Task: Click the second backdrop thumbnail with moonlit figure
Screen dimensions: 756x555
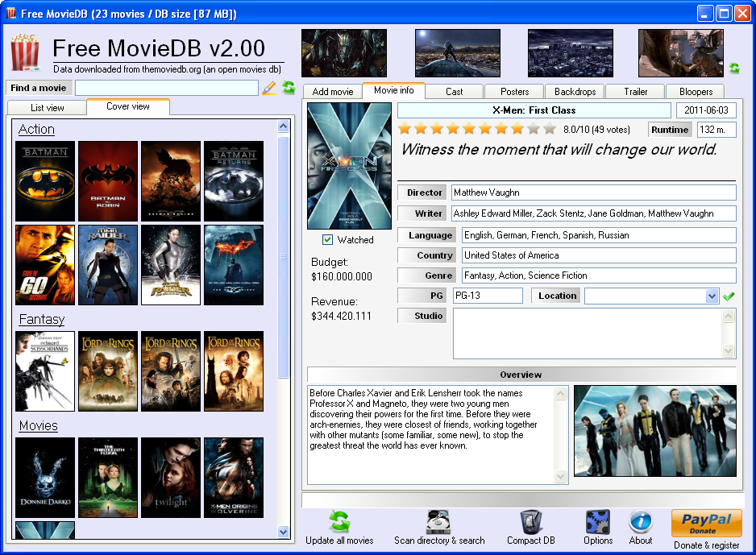Action: coord(458,53)
